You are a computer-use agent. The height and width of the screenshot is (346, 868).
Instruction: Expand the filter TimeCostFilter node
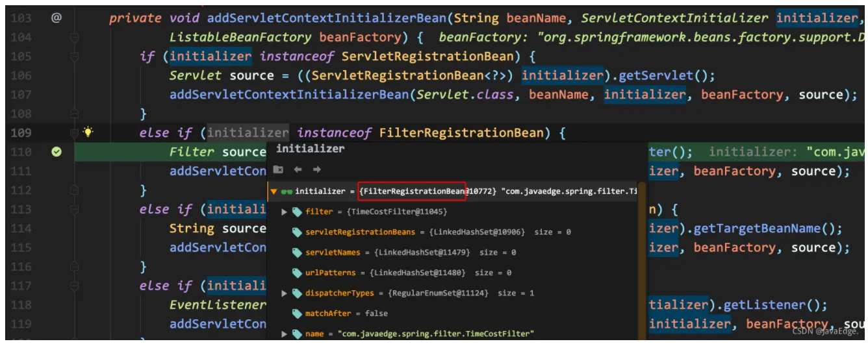click(x=284, y=212)
